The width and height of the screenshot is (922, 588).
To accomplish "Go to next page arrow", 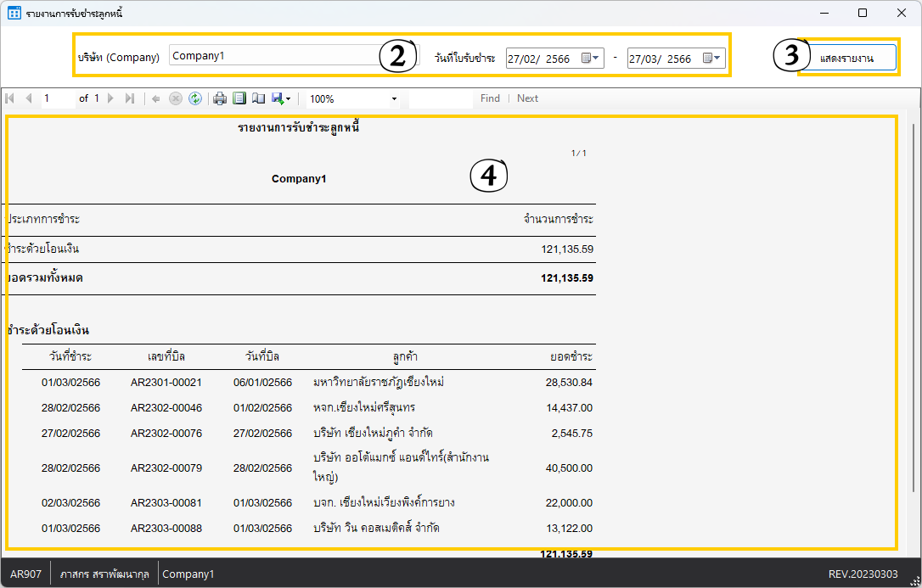I will pos(110,98).
